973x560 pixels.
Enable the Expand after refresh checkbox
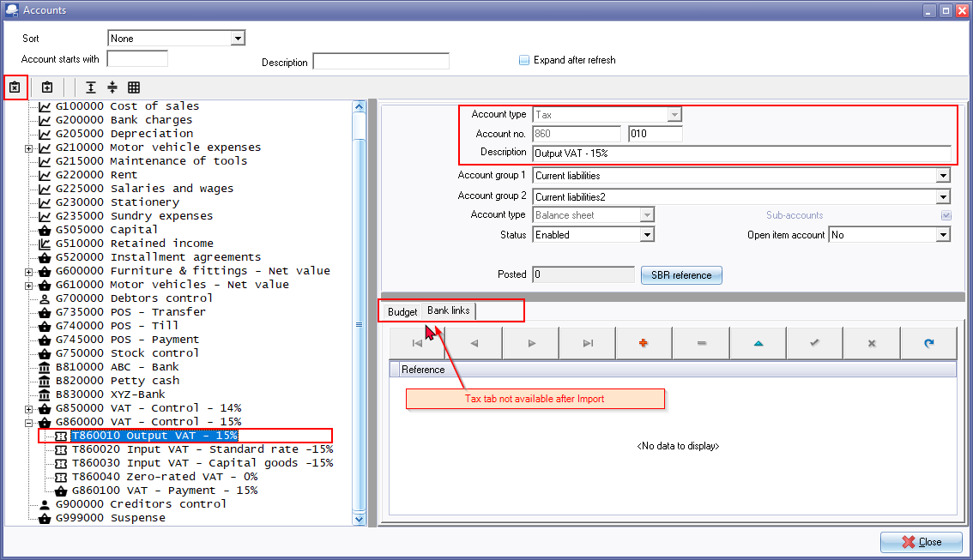coord(524,60)
